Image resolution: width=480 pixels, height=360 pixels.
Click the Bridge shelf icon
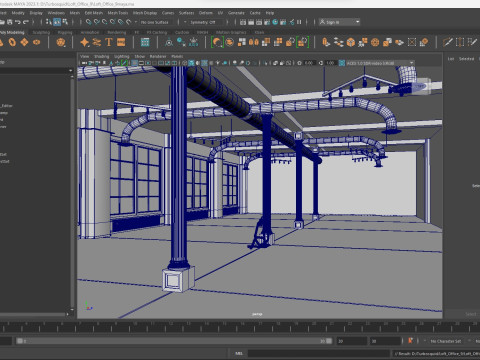click(x=338, y=42)
